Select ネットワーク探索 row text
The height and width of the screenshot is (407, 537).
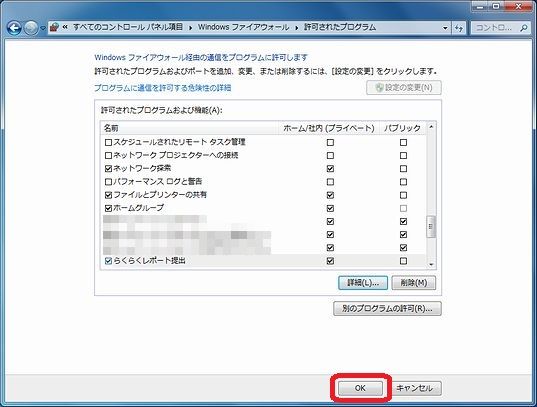(x=142, y=168)
